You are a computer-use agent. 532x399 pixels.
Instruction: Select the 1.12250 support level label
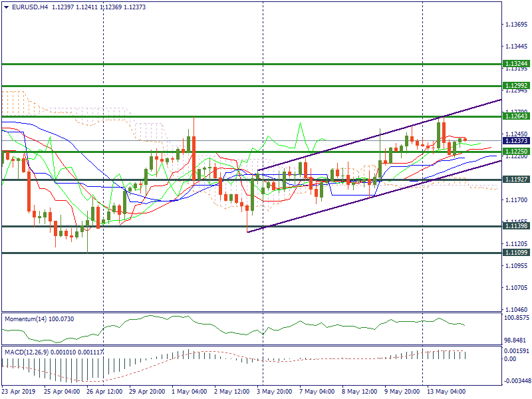515,152
